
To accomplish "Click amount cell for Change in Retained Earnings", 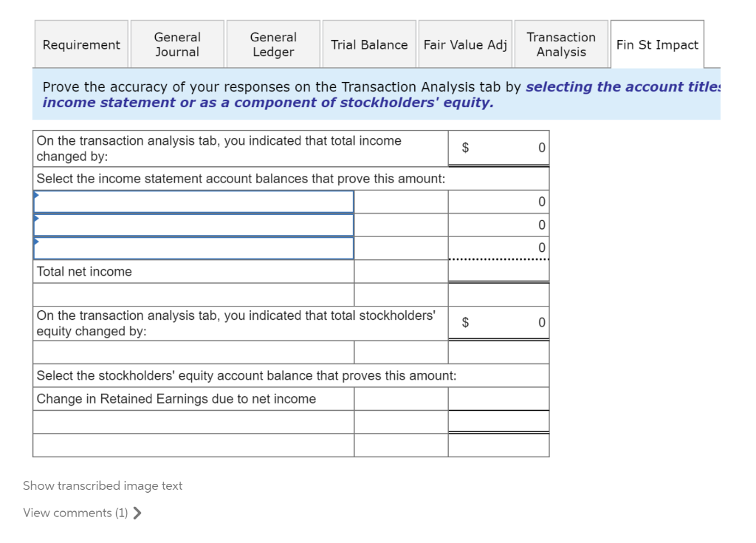I will pyautogui.click(x=498, y=399).
